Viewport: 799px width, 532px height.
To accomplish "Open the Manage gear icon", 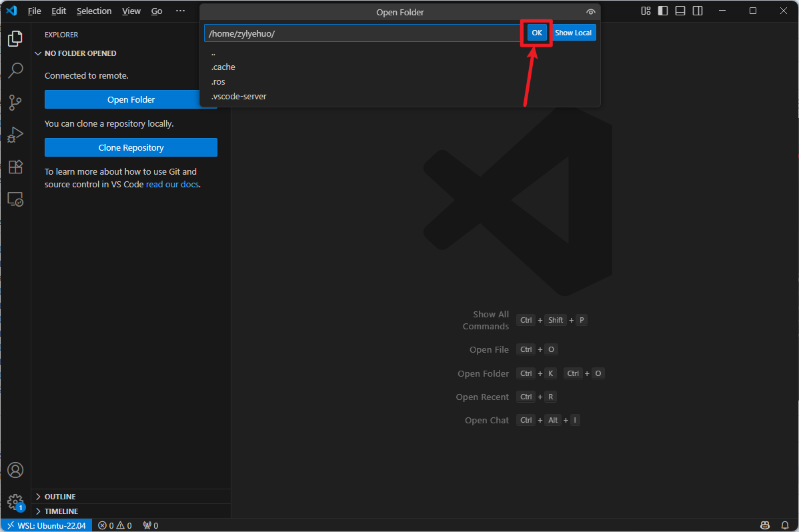I will pos(15,502).
